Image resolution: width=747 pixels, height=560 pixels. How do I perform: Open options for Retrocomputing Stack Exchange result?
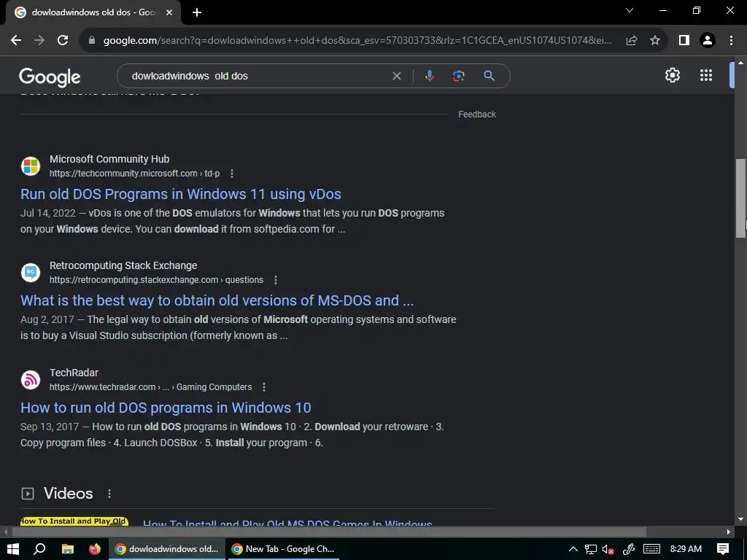275,280
